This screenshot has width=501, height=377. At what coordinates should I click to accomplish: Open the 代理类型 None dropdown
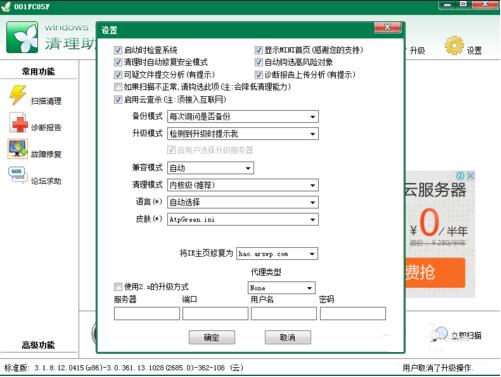(x=281, y=288)
